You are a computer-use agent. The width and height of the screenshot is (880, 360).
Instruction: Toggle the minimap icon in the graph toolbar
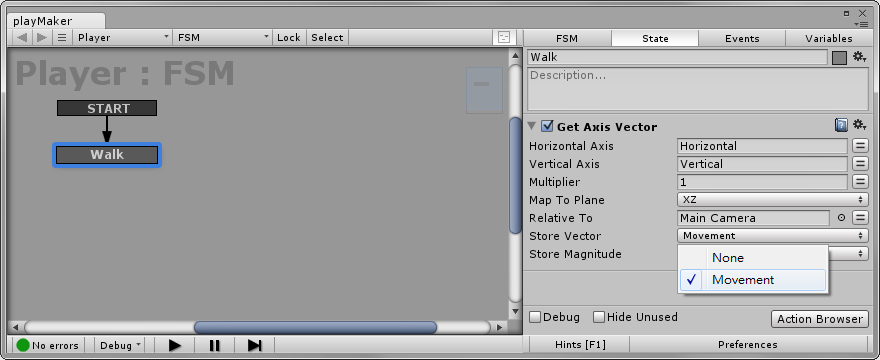(x=503, y=38)
